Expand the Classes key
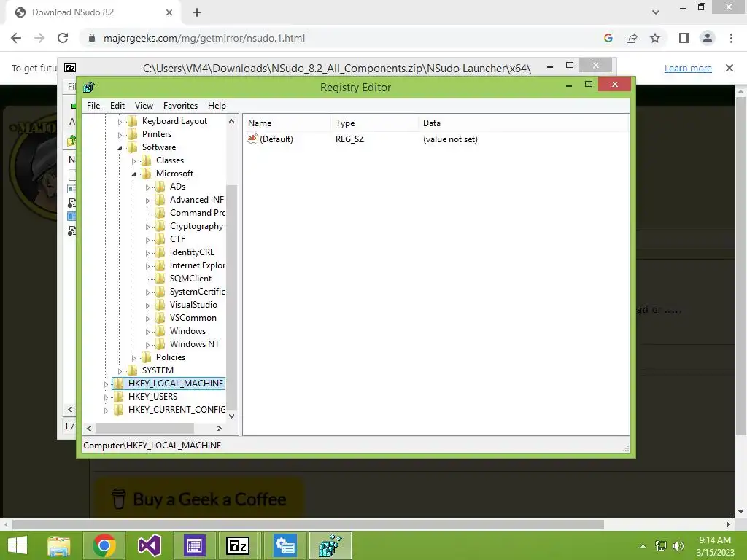The image size is (747, 560). (x=134, y=161)
